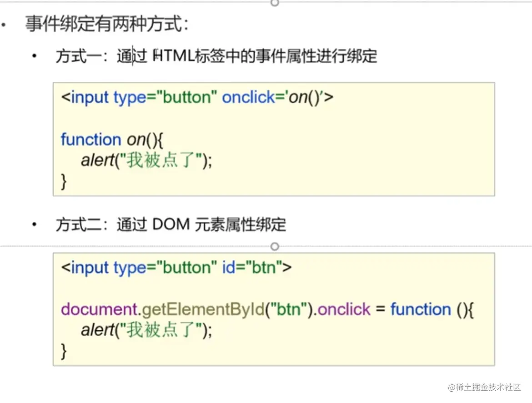Click the bullet before the main heading

tap(3, 25)
